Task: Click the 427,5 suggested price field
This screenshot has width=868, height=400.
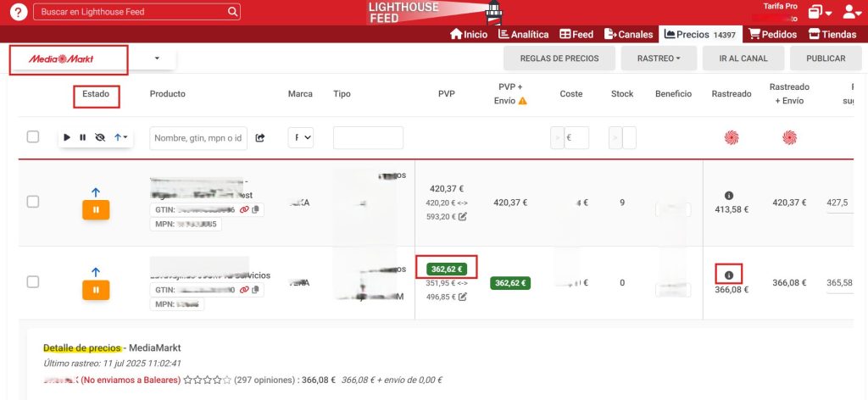Action: pyautogui.click(x=840, y=203)
